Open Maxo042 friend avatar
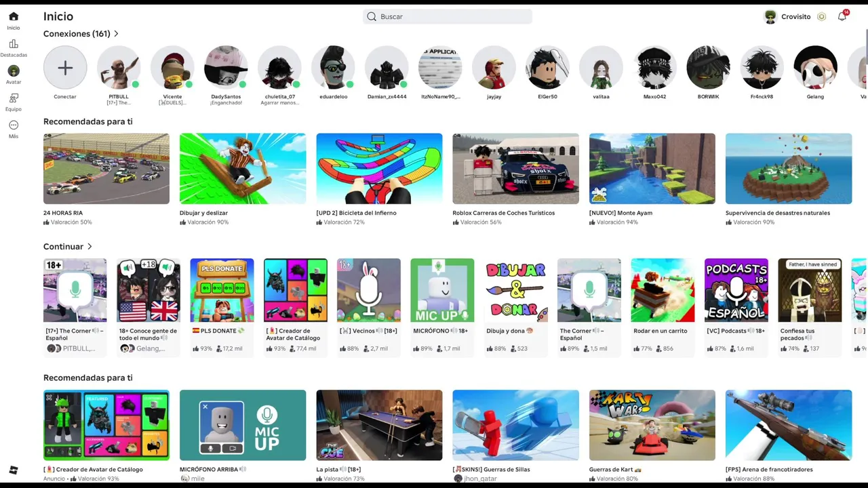 coord(654,68)
